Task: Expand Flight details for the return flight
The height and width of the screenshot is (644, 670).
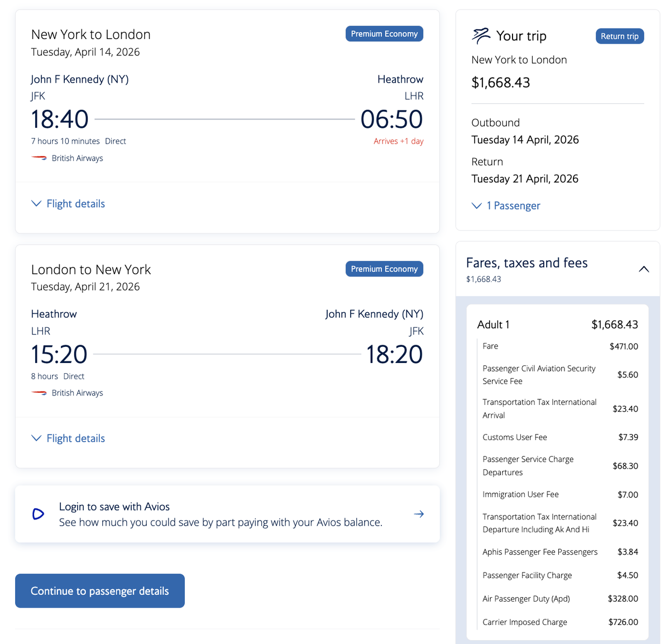Action: 68,438
